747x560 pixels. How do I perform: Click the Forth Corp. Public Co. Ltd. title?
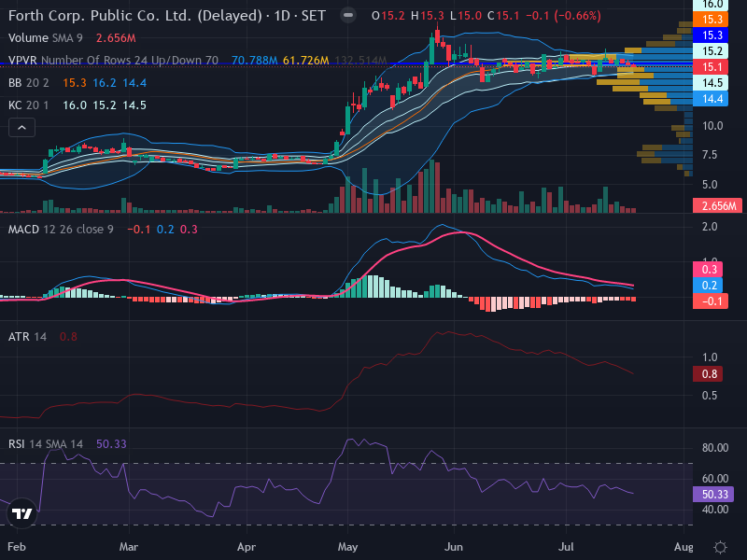coord(167,16)
